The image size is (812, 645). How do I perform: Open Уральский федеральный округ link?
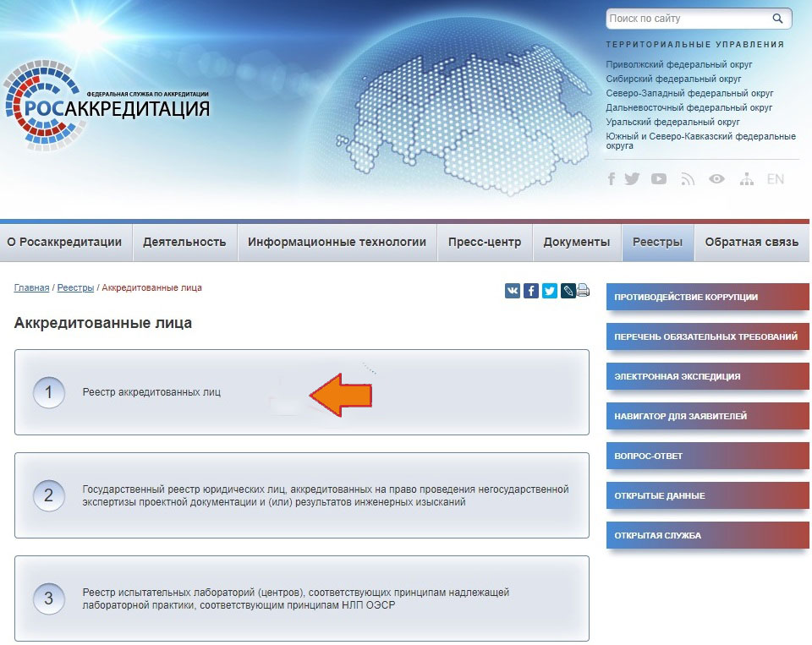coord(672,123)
